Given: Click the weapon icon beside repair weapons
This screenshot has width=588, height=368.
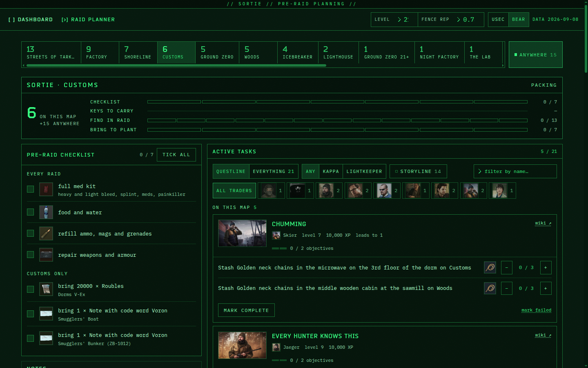Looking at the screenshot, I should click(x=46, y=255).
